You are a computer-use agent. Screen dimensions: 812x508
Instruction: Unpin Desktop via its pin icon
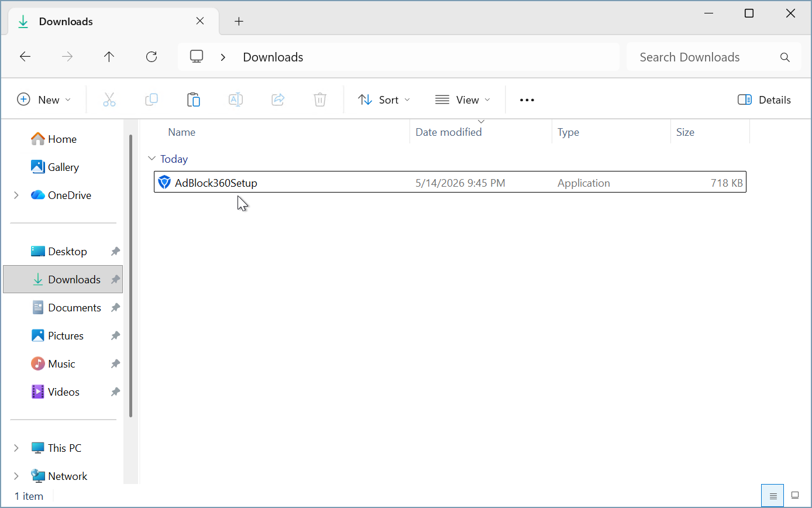pyautogui.click(x=115, y=252)
